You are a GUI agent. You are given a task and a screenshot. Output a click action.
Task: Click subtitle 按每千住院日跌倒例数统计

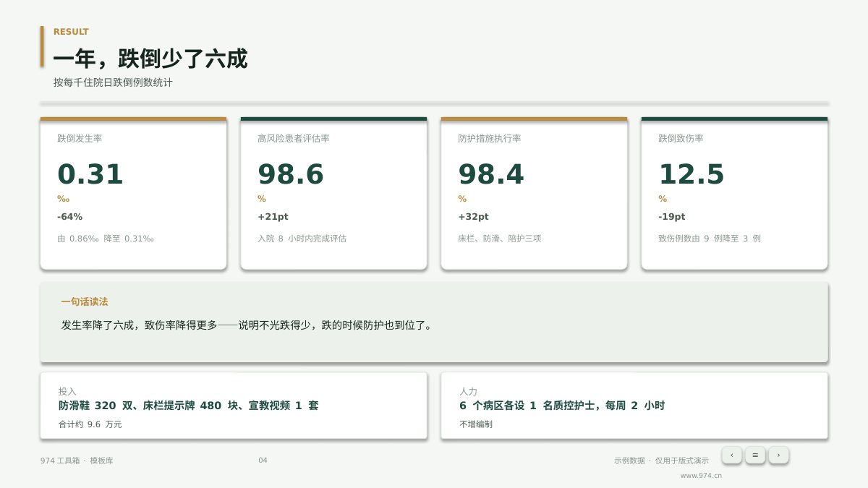[113, 83]
